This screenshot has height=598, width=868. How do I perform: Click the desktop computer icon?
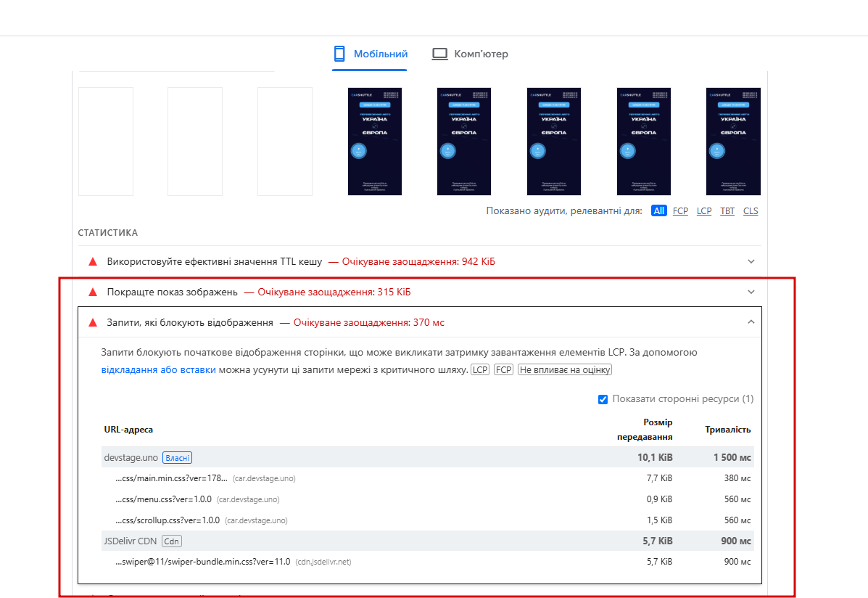tap(439, 54)
